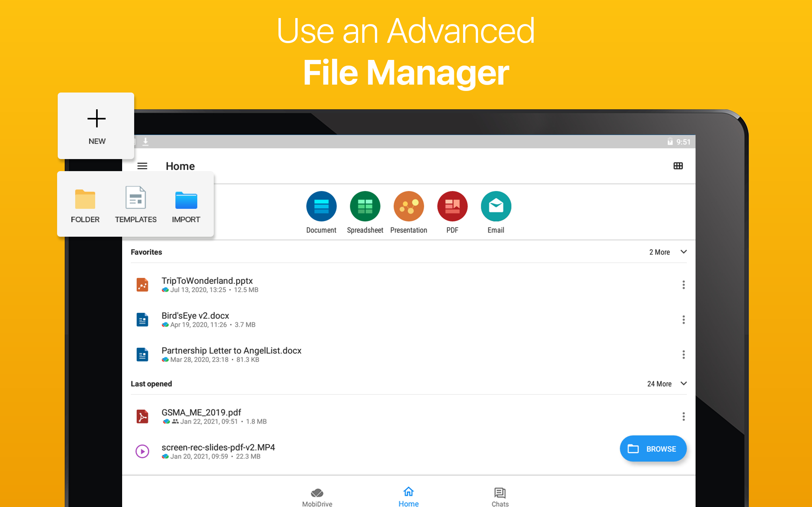Switch to grid view layout

[678, 166]
